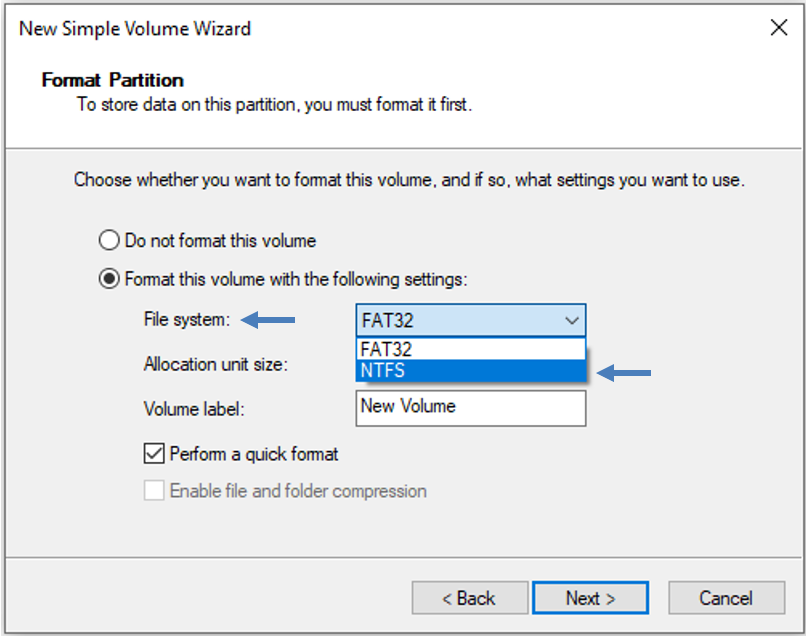This screenshot has height=636, width=806.
Task: Click the Format Partition heading
Action: point(113,80)
